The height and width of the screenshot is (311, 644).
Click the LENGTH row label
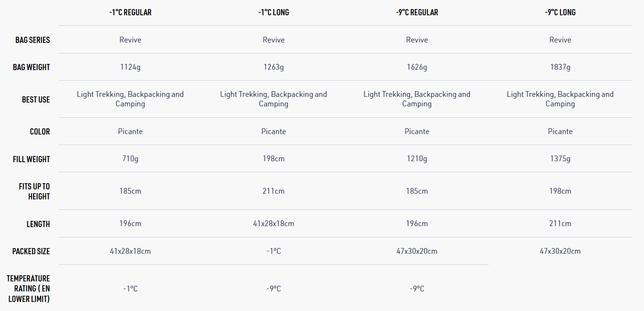[x=38, y=224]
